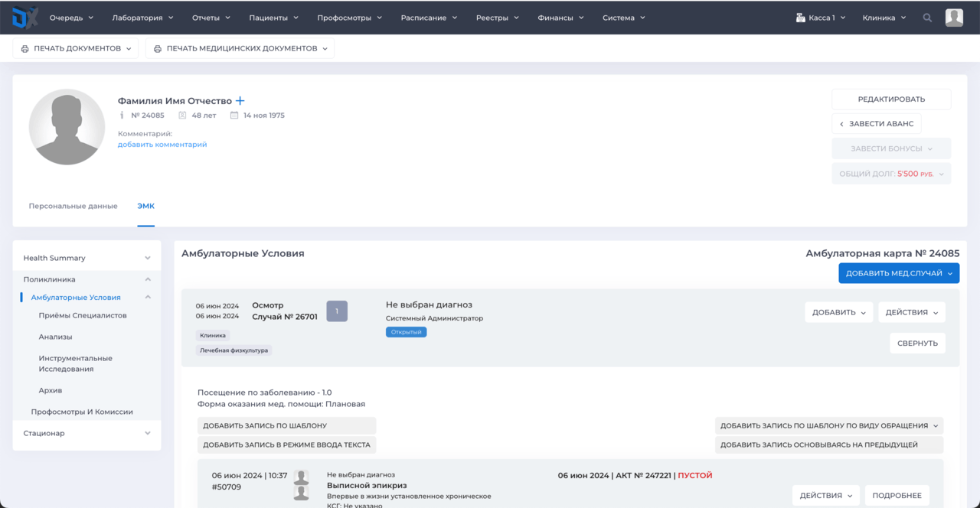Viewport: 980px width, 508px height.
Task: Click the number 1 badge in case 26701
Action: coord(337,311)
